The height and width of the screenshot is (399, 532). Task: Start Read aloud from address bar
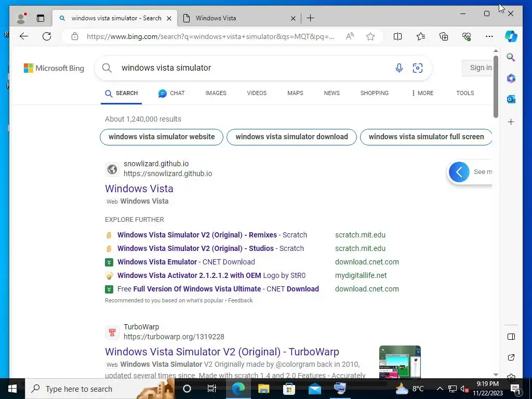(x=350, y=36)
